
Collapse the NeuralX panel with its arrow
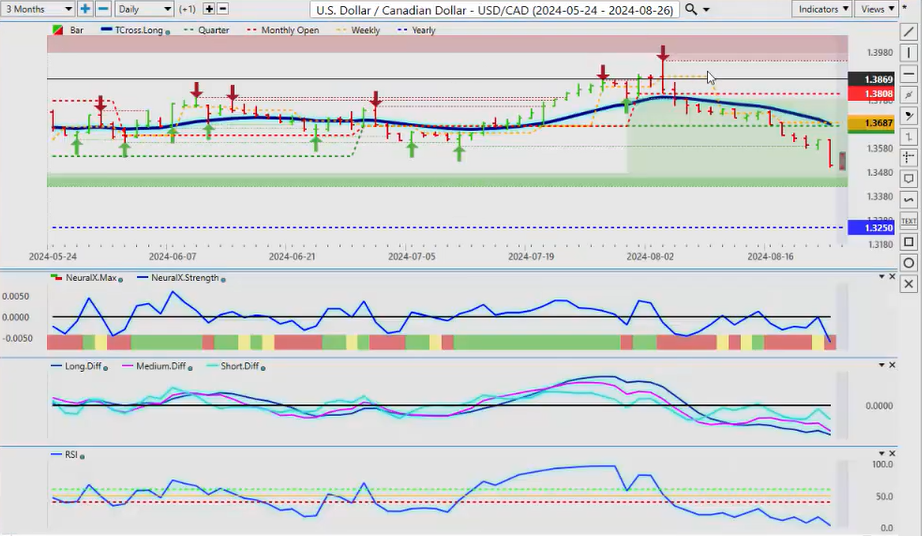coord(881,277)
